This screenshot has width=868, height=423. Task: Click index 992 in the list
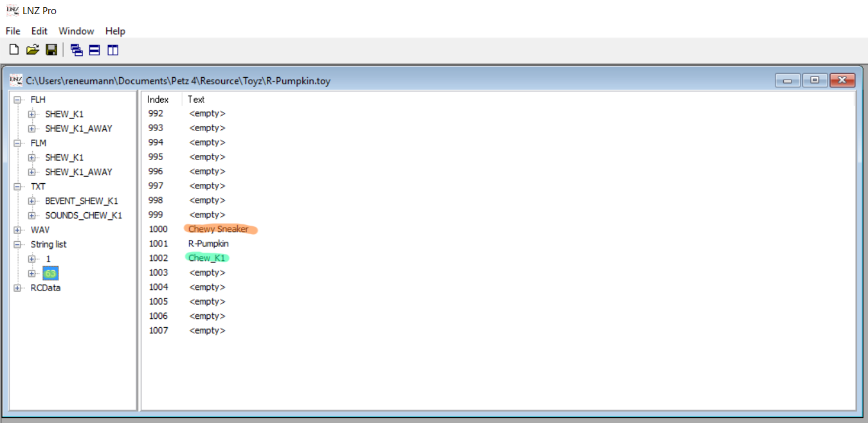coord(156,113)
